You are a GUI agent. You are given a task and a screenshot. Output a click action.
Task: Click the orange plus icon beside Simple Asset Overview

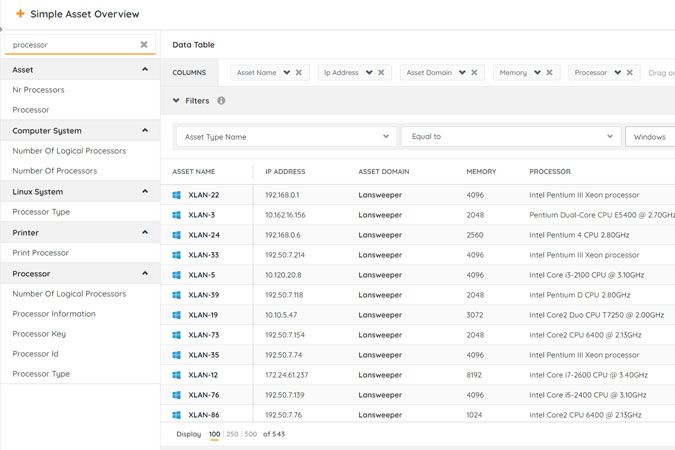pos(20,14)
